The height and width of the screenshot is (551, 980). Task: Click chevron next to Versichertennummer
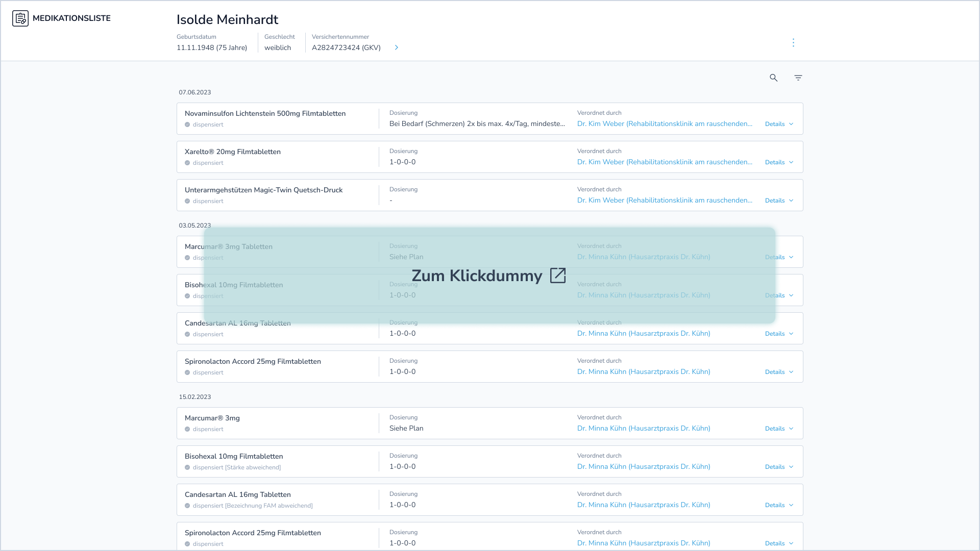(397, 47)
